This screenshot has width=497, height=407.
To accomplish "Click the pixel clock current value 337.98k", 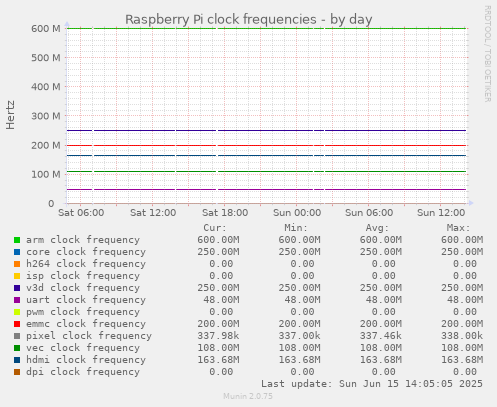I will pyautogui.click(x=218, y=336).
